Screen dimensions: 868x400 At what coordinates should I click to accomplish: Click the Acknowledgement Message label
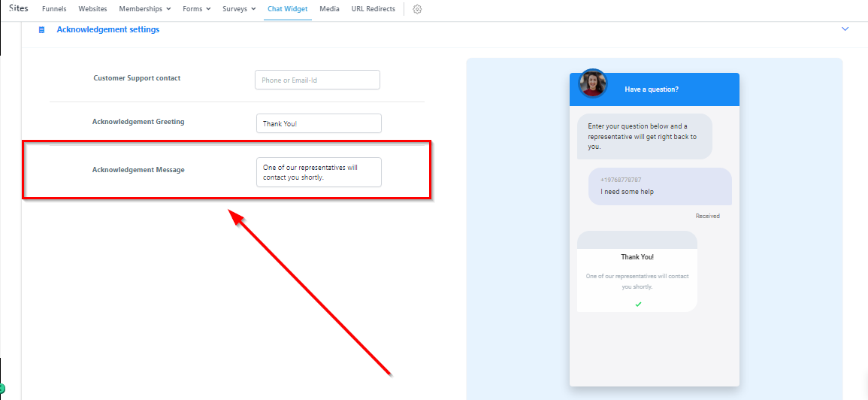[x=138, y=170]
